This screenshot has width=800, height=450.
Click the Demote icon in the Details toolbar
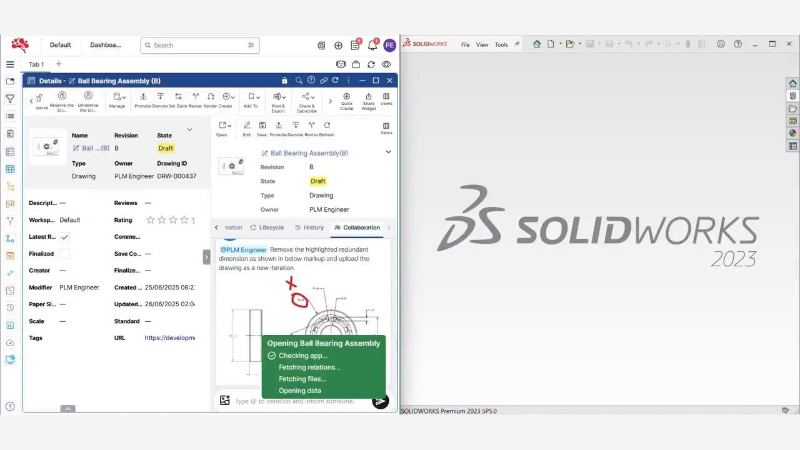click(x=160, y=99)
